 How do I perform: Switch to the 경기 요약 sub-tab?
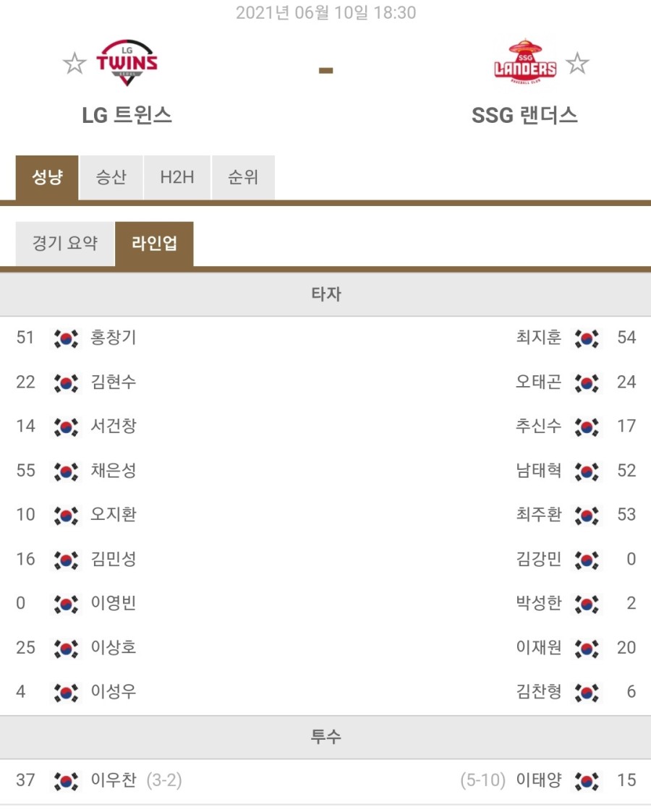pyautogui.click(x=64, y=244)
